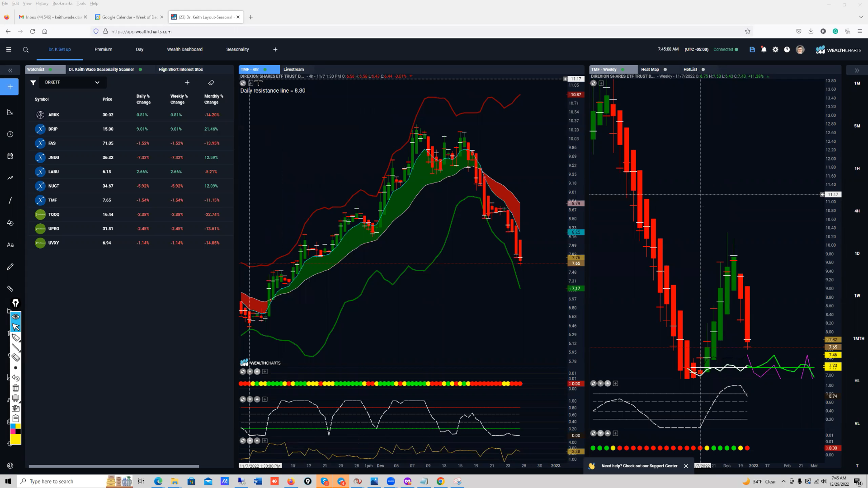The image size is (868, 488).
Task: Open the help question mark icon
Action: (787, 50)
